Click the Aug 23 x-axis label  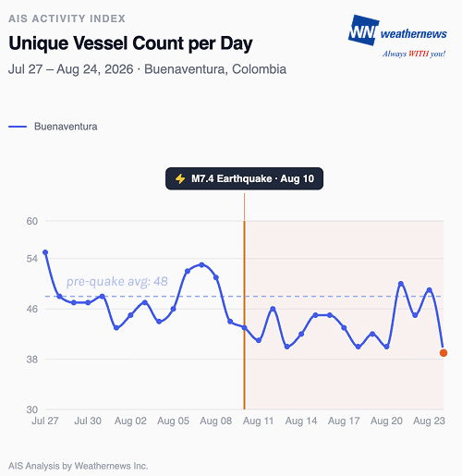pos(429,421)
